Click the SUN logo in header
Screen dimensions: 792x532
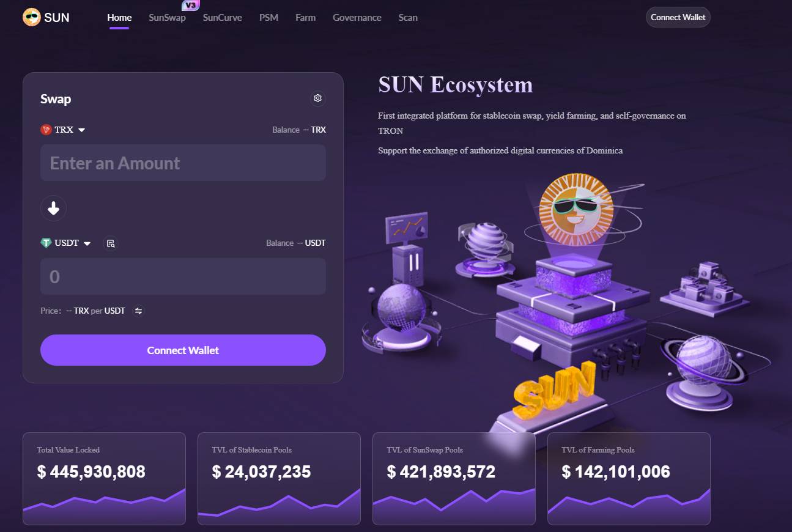(46, 17)
